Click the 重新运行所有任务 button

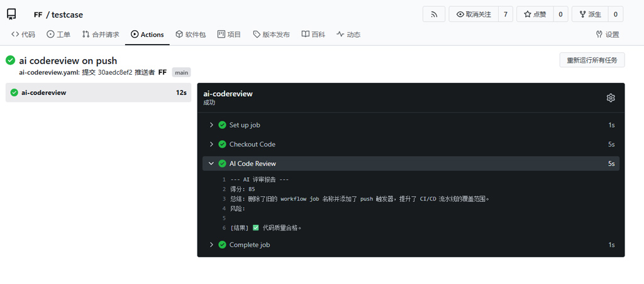[x=592, y=60]
